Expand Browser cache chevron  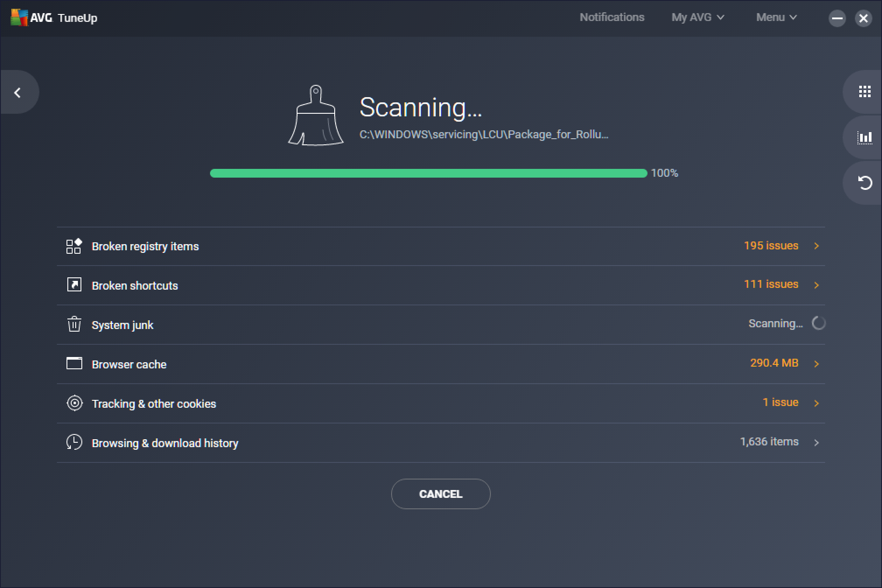[816, 364]
